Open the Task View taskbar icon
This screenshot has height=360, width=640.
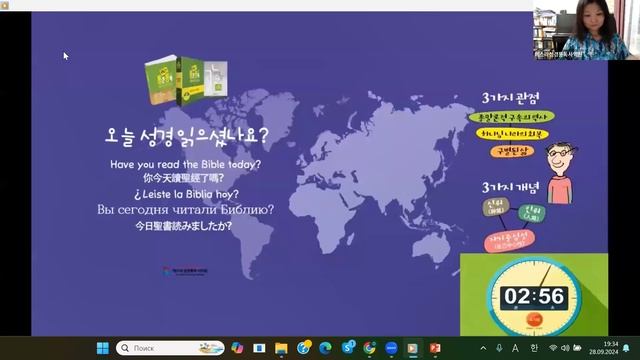click(x=259, y=348)
